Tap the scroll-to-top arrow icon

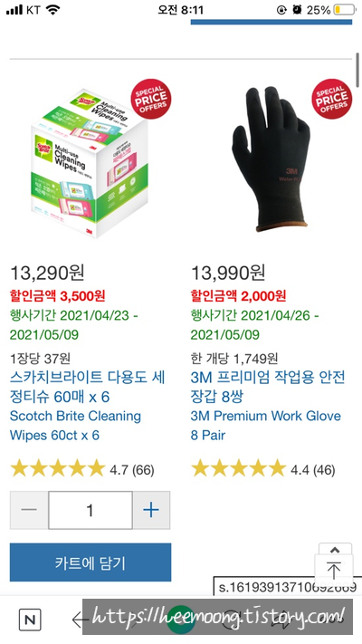[x=334, y=570]
